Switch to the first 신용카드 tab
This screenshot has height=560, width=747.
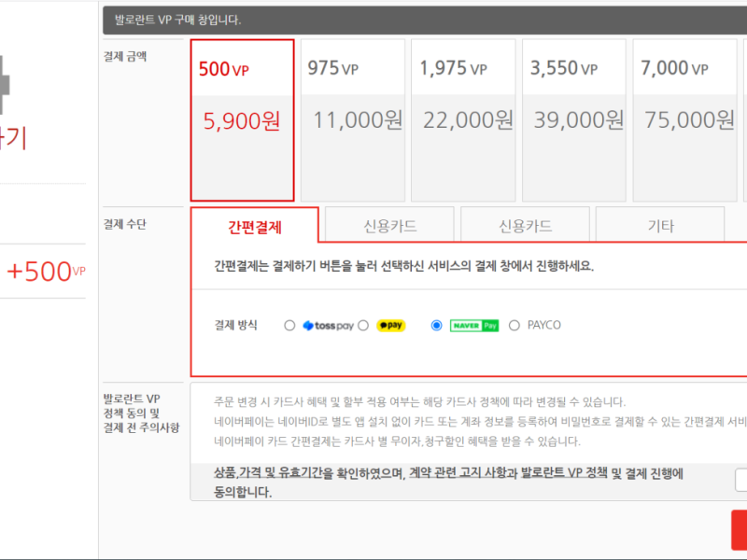click(x=389, y=225)
